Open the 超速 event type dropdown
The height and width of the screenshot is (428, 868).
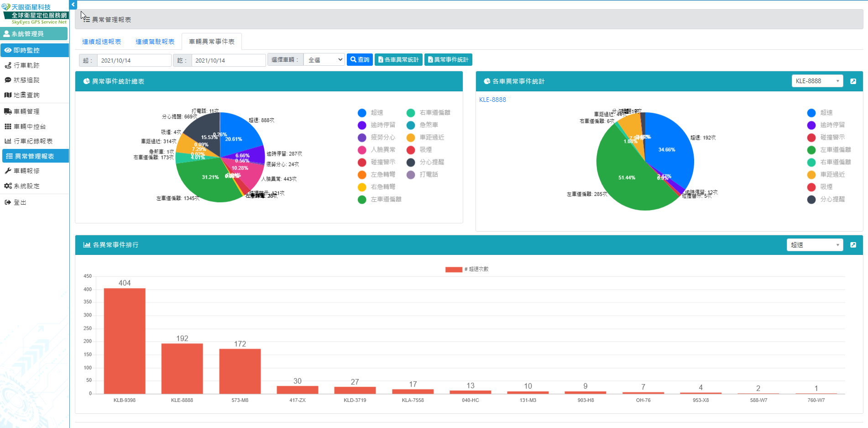(x=815, y=245)
